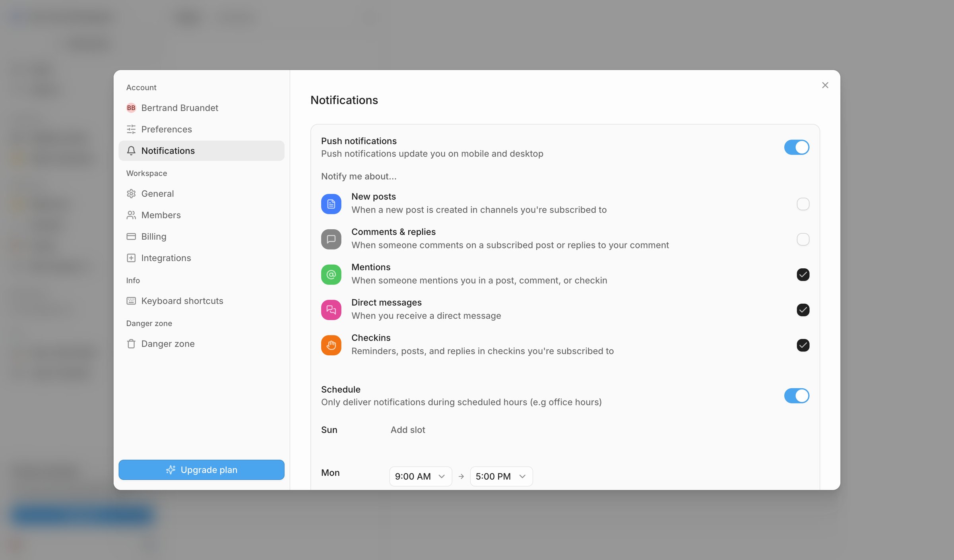Close the settings dialog with the X
Image resolution: width=954 pixels, height=560 pixels.
[x=825, y=85]
